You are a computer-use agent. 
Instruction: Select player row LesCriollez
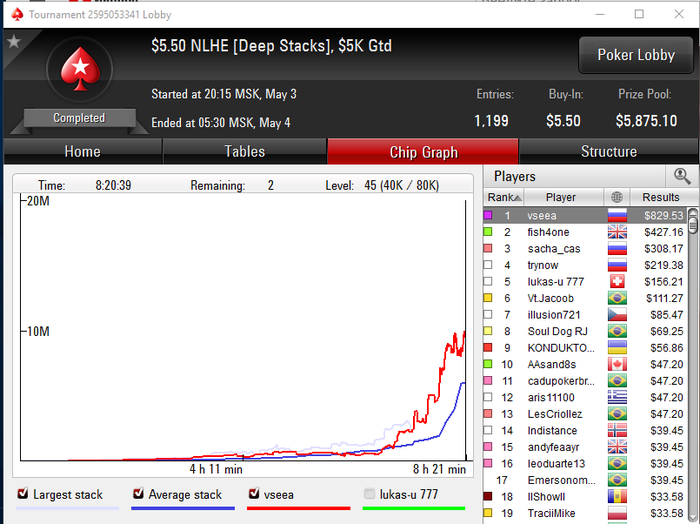coord(585,414)
